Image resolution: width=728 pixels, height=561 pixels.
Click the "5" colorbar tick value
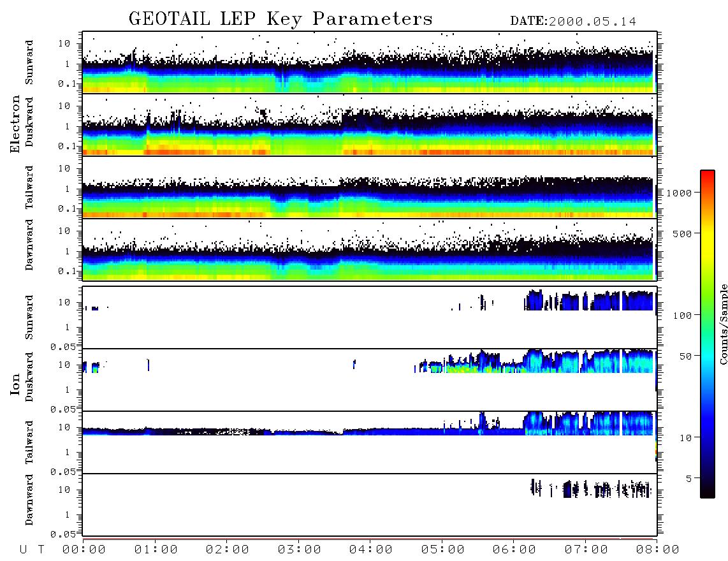[x=689, y=478]
